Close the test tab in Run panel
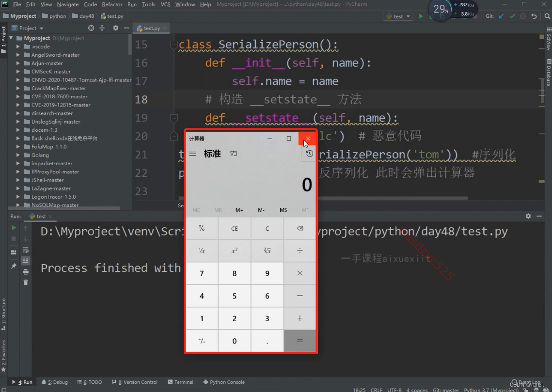552x392 pixels. click(x=50, y=217)
